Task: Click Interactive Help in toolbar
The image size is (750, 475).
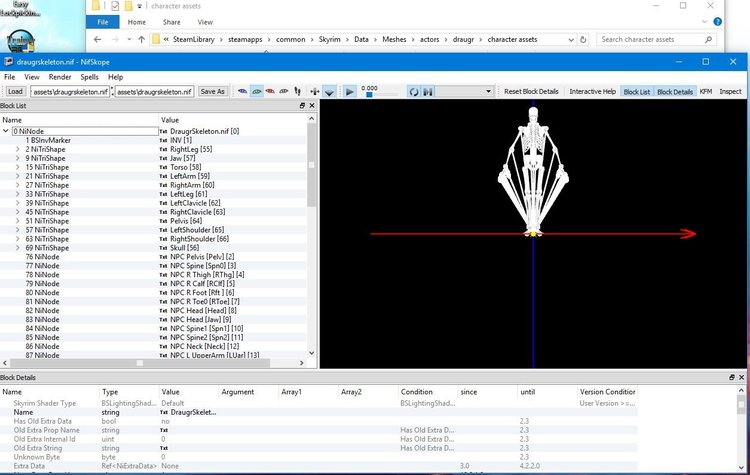Action: click(x=592, y=91)
